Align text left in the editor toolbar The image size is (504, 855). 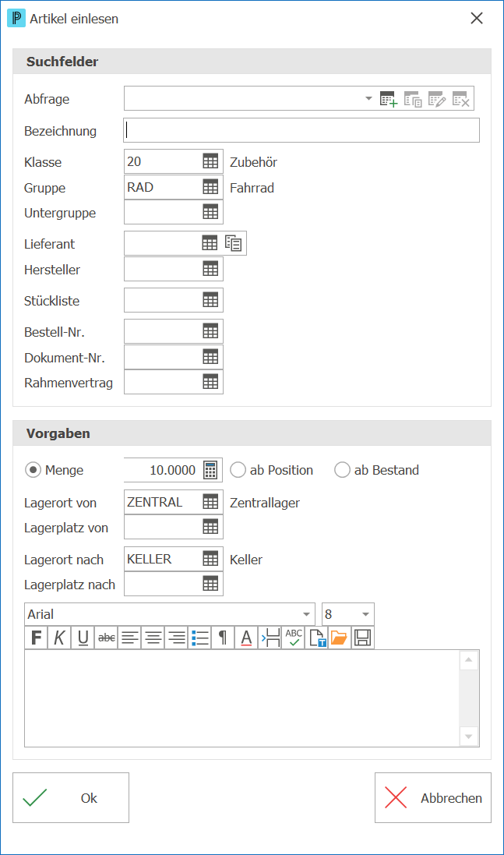click(x=129, y=638)
